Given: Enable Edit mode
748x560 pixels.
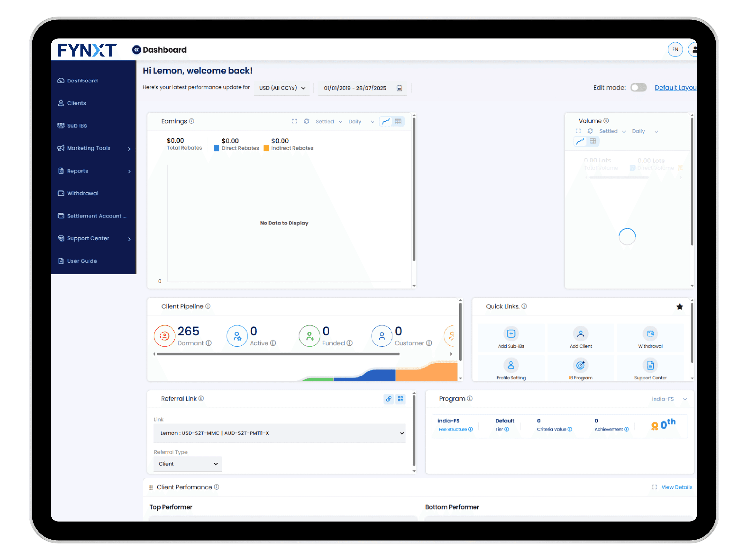Looking at the screenshot, I should click(x=639, y=87).
